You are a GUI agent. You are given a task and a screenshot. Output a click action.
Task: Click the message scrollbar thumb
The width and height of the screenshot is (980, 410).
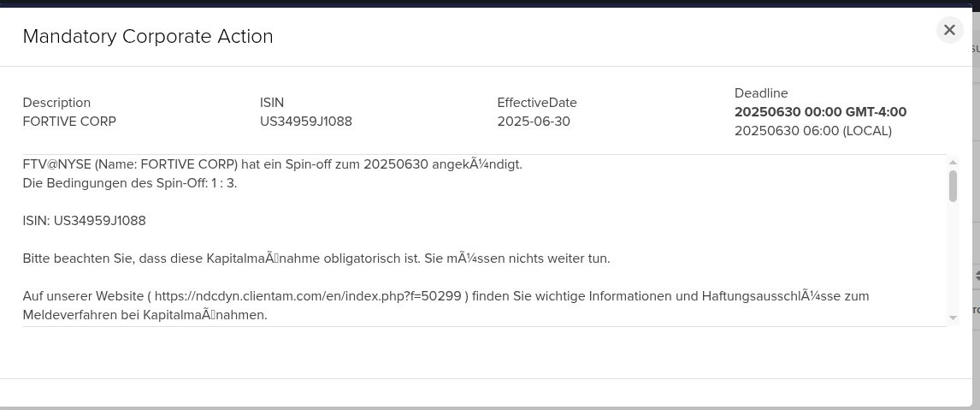[953, 186]
